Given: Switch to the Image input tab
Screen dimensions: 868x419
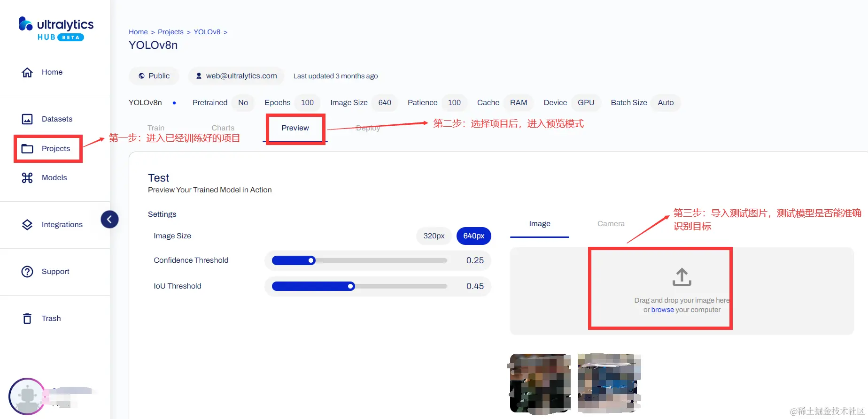Looking at the screenshot, I should click(x=540, y=224).
